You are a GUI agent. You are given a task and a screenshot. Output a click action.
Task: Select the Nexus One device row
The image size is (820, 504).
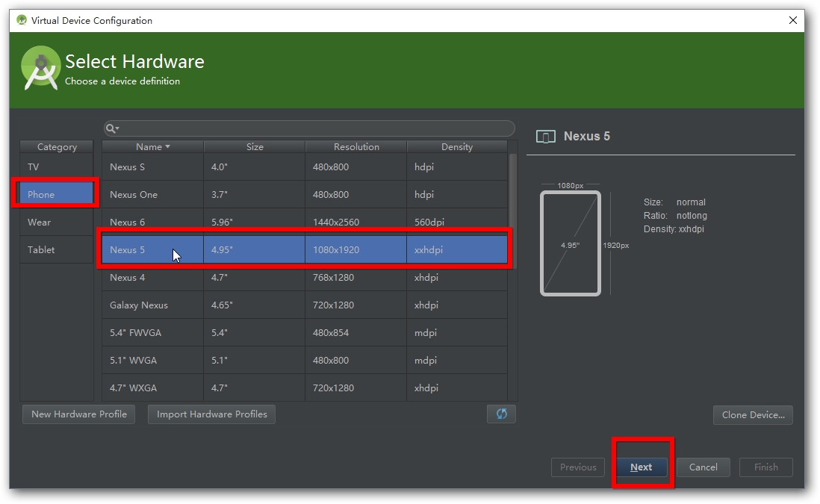click(x=305, y=194)
